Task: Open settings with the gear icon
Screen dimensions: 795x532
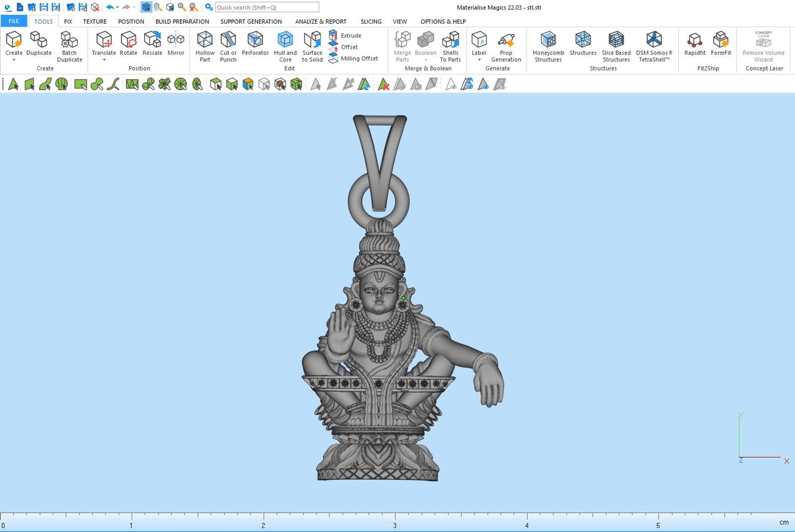Action: 209,7
